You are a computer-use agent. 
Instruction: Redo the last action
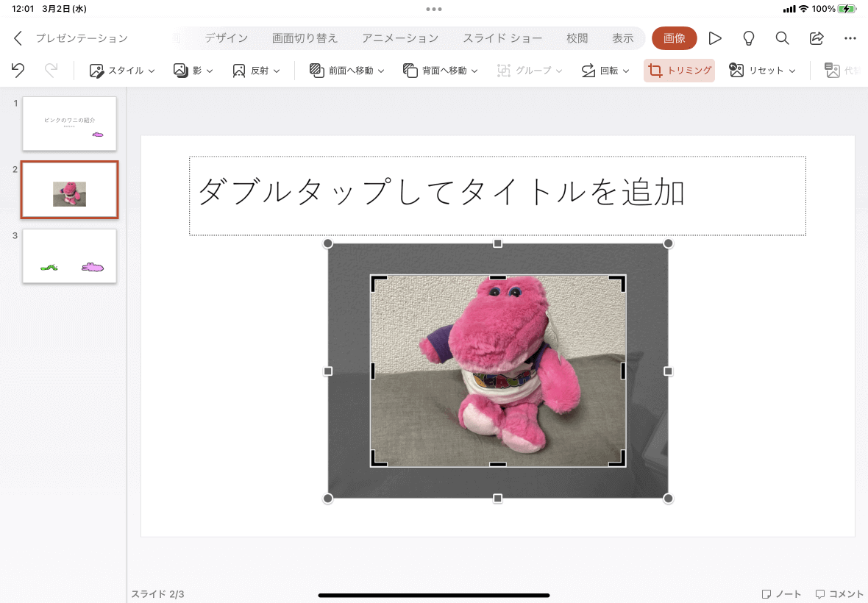tap(51, 71)
